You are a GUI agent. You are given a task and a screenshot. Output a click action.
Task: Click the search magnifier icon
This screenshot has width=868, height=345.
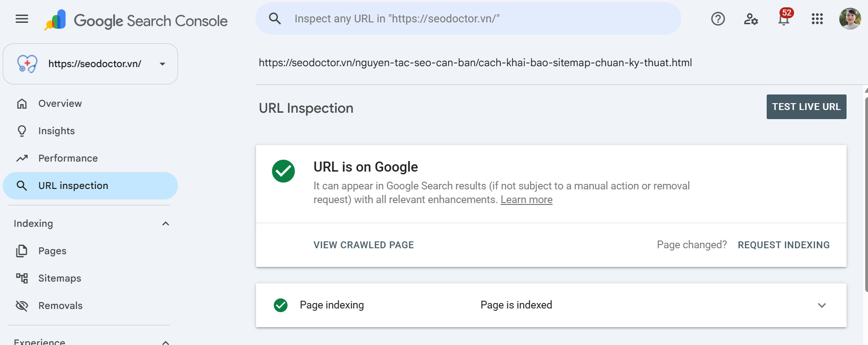[275, 19]
